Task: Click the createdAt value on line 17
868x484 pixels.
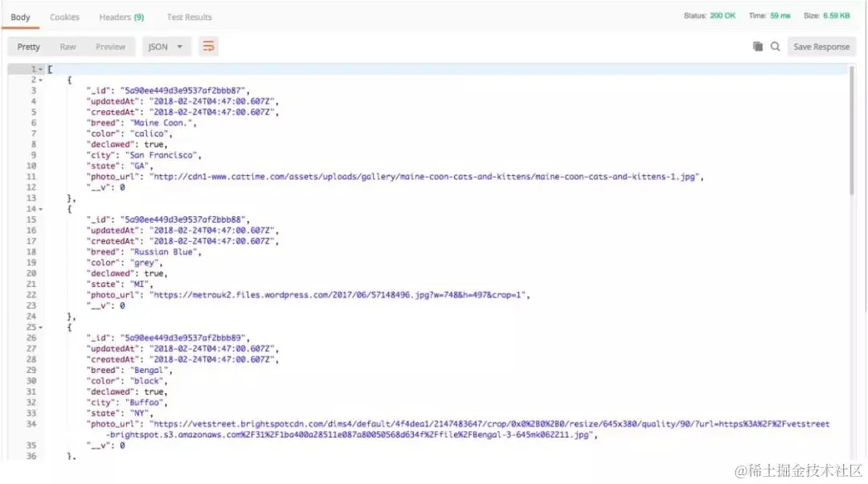Action: click(x=212, y=241)
